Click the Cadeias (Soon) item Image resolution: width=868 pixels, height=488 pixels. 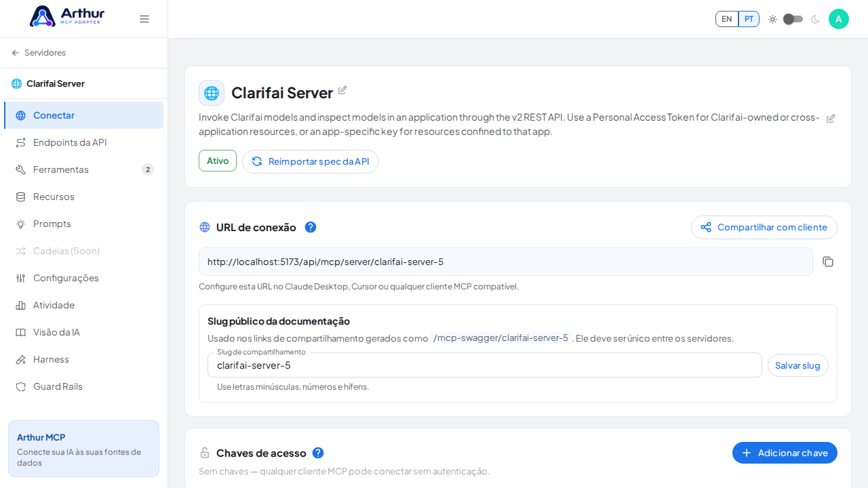coord(84,251)
